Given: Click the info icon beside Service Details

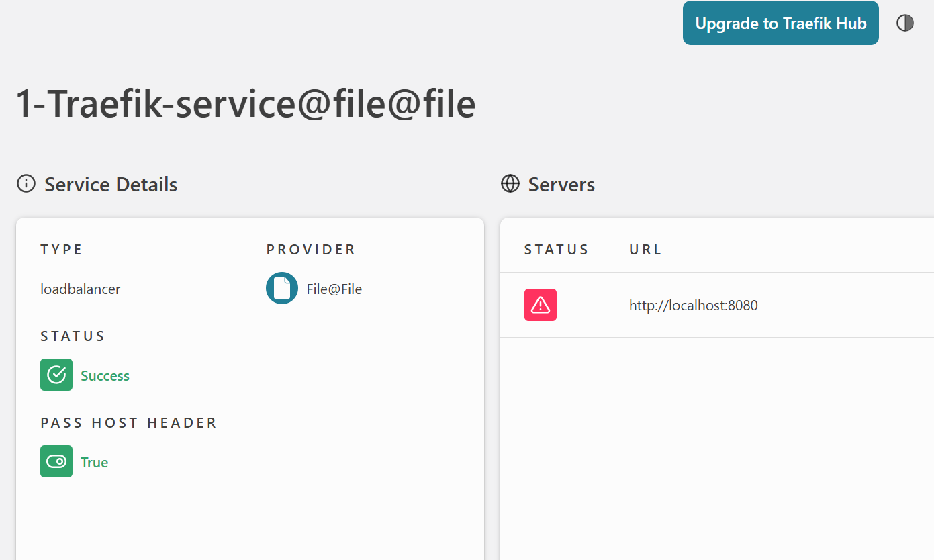Looking at the screenshot, I should pyautogui.click(x=26, y=184).
